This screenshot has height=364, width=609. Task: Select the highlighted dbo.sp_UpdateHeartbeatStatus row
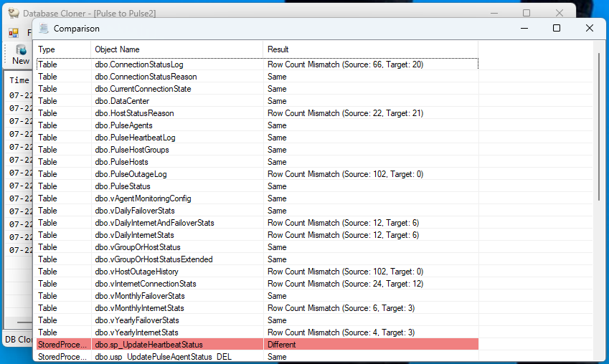click(x=257, y=345)
